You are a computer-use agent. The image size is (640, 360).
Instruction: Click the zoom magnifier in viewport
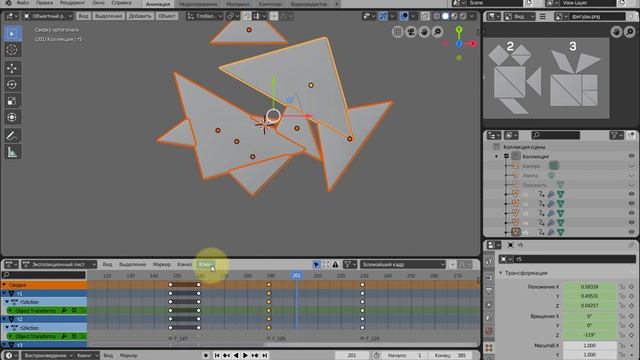click(437, 32)
